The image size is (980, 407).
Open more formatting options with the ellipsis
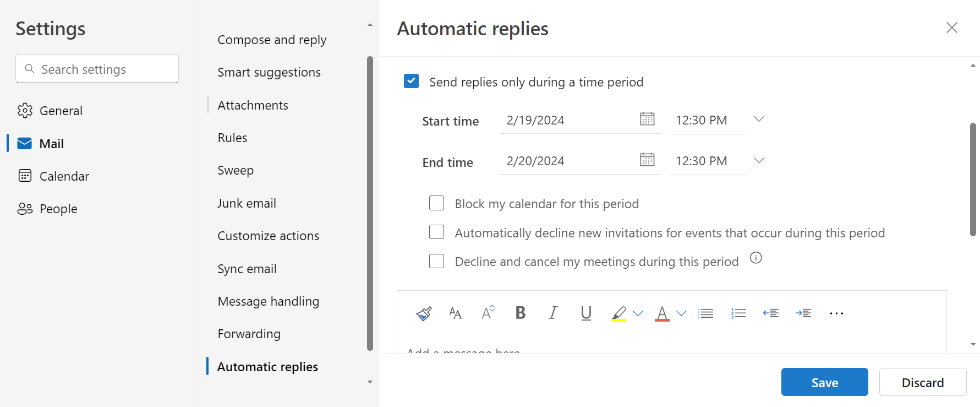(836, 313)
